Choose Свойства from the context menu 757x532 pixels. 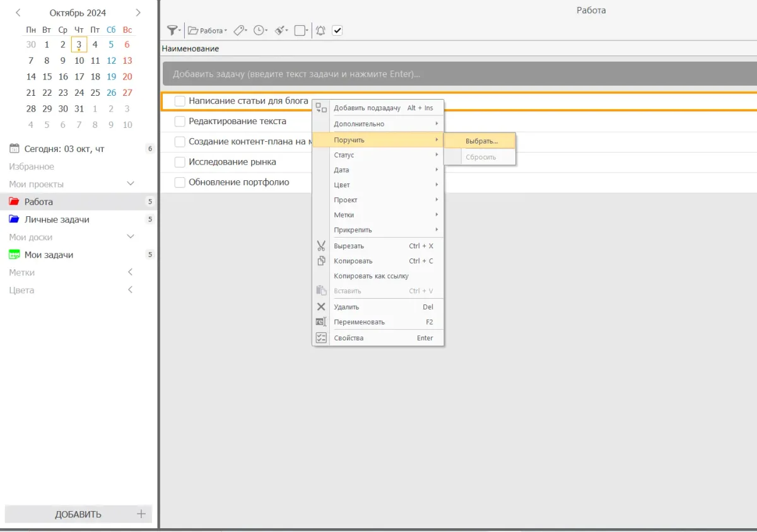(348, 338)
